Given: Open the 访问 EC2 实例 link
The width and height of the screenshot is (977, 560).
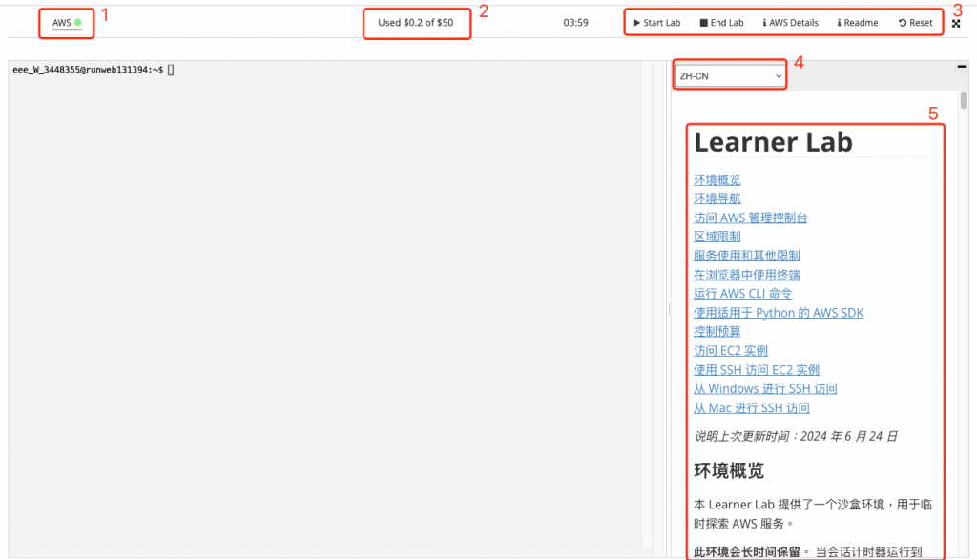Looking at the screenshot, I should tap(730, 351).
